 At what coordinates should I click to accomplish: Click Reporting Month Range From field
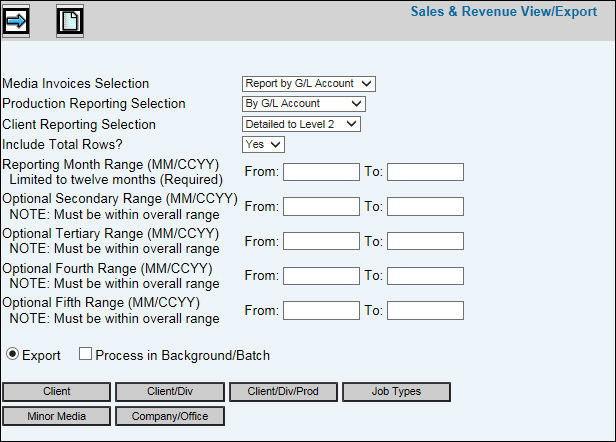pos(321,172)
